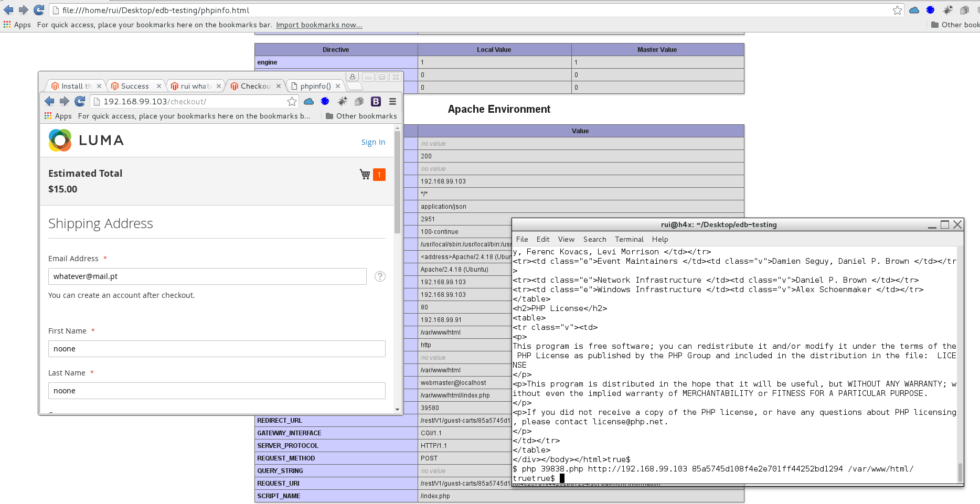Click the purple B extension icon
This screenshot has height=504, width=980.
[x=376, y=101]
